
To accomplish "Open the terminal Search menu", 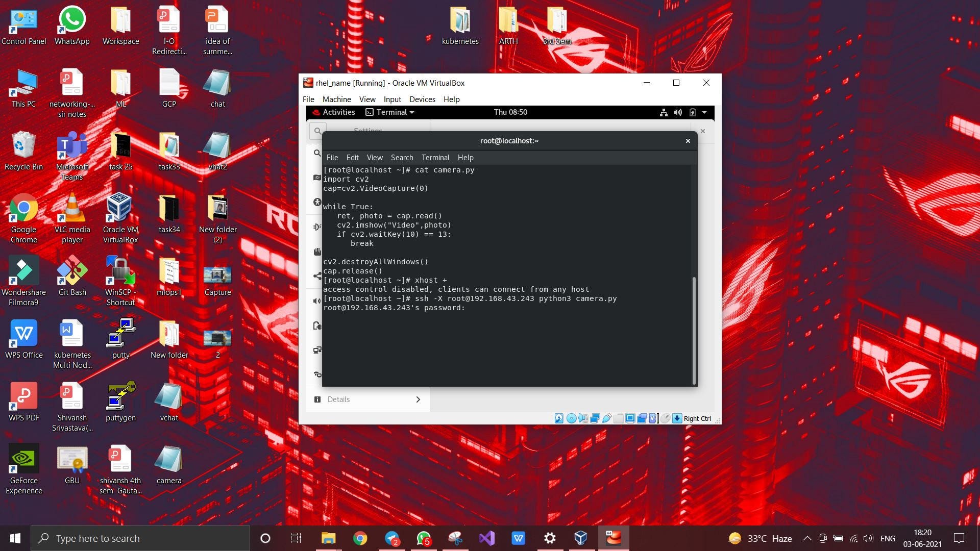I will point(402,158).
